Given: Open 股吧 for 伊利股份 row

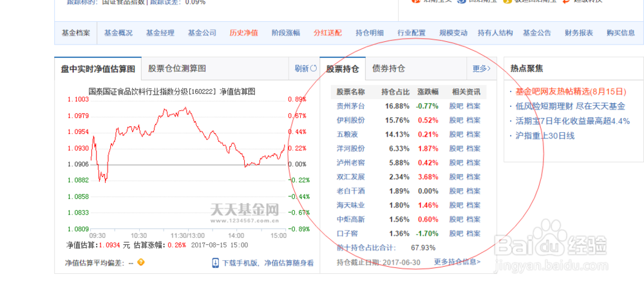Looking at the screenshot, I should coord(456,120).
